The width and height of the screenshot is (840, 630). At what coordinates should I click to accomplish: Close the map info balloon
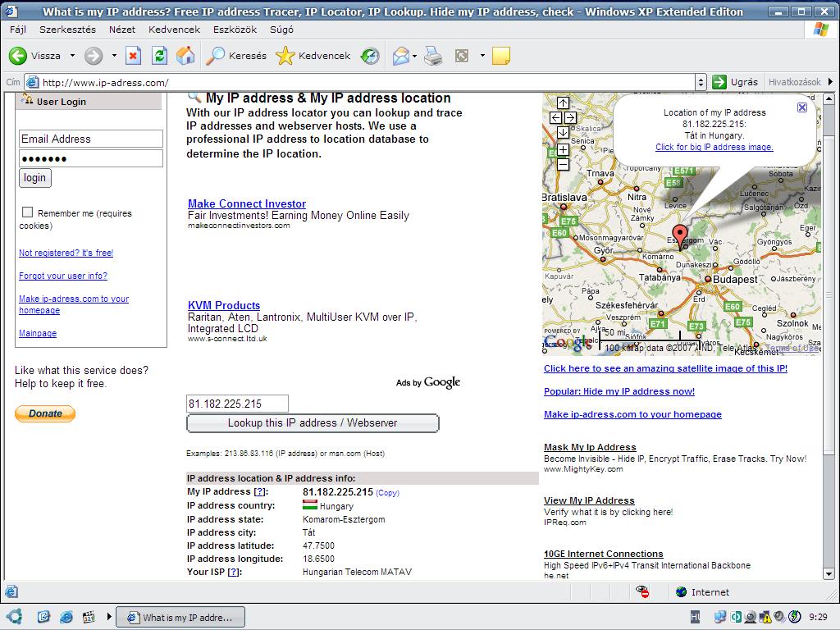point(802,107)
